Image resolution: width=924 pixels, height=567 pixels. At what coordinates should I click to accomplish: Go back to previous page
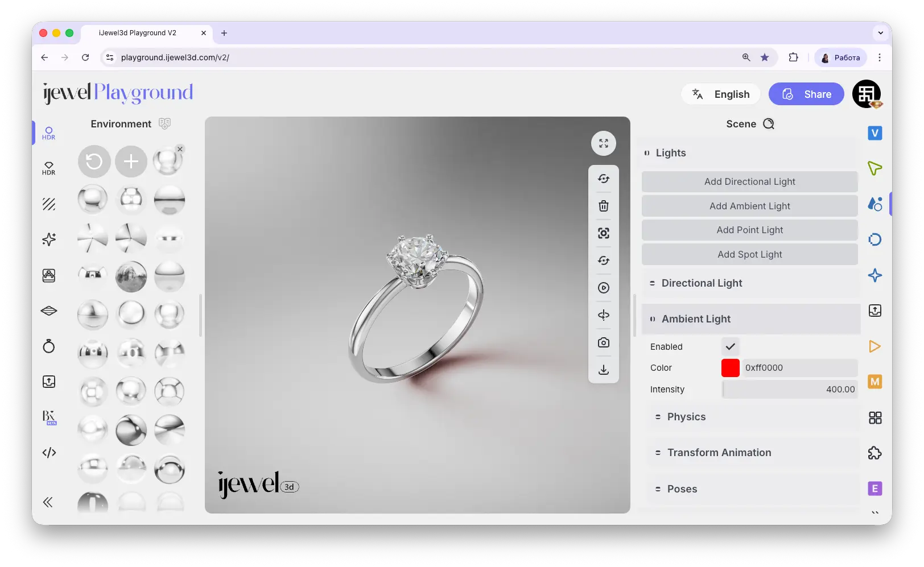coord(44,57)
